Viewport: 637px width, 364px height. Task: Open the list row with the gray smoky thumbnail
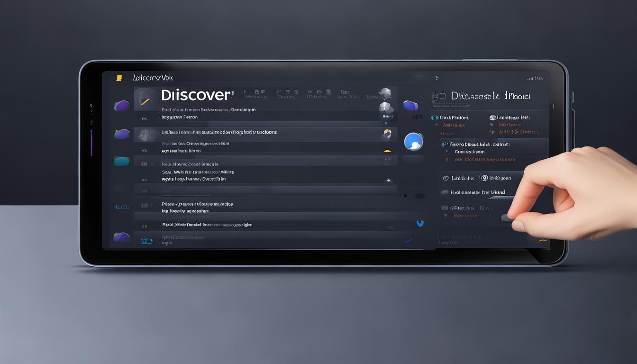click(145, 135)
